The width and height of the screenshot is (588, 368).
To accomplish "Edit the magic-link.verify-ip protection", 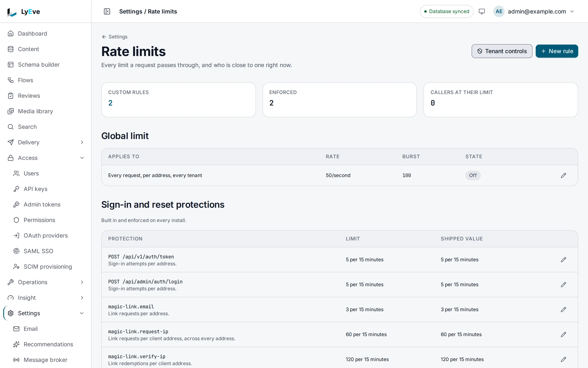I will (563, 359).
